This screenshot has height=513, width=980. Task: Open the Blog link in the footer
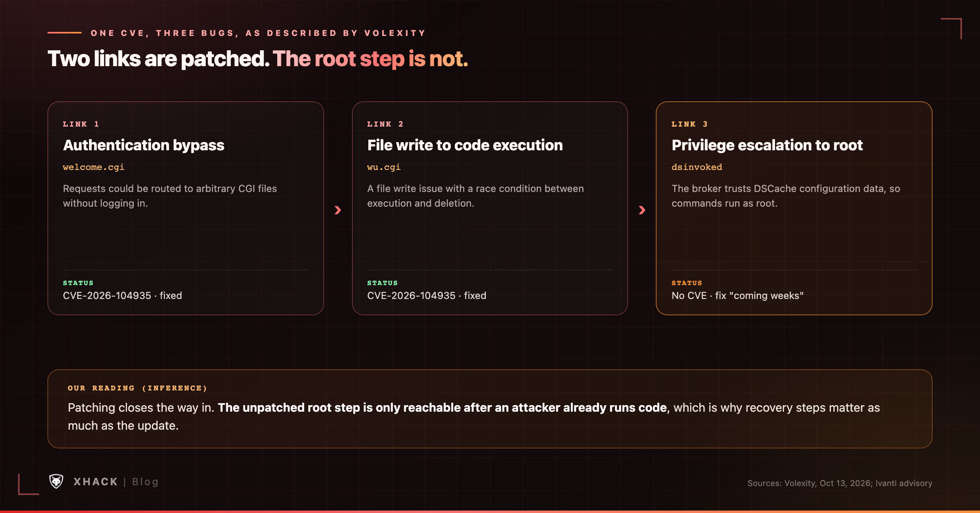145,482
